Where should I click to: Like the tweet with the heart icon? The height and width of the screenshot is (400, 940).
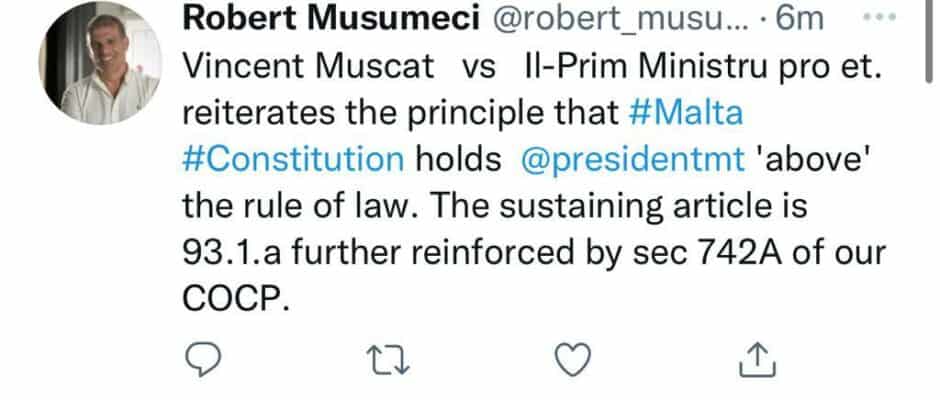pyautogui.click(x=572, y=359)
